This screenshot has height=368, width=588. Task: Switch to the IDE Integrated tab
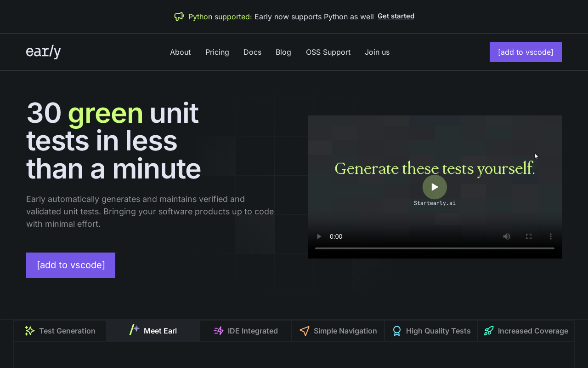tap(245, 330)
